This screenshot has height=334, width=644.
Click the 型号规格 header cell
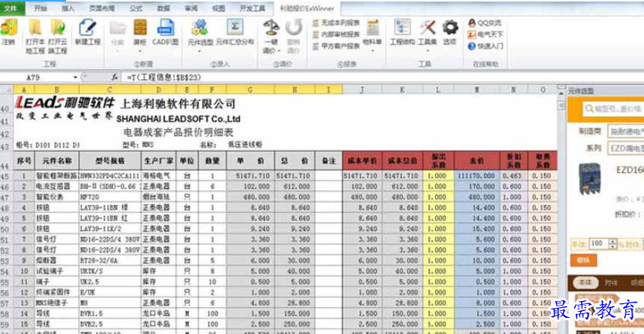pyautogui.click(x=110, y=160)
